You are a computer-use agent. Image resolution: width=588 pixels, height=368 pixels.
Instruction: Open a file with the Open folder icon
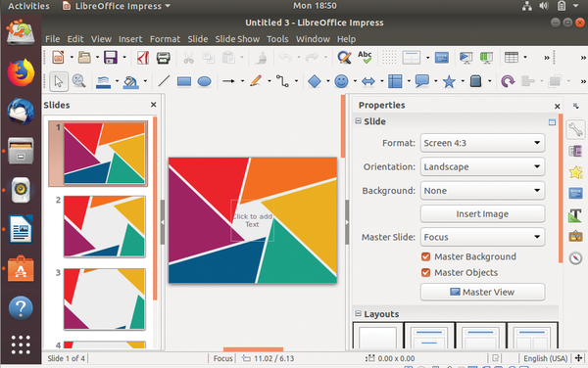[x=84, y=58]
